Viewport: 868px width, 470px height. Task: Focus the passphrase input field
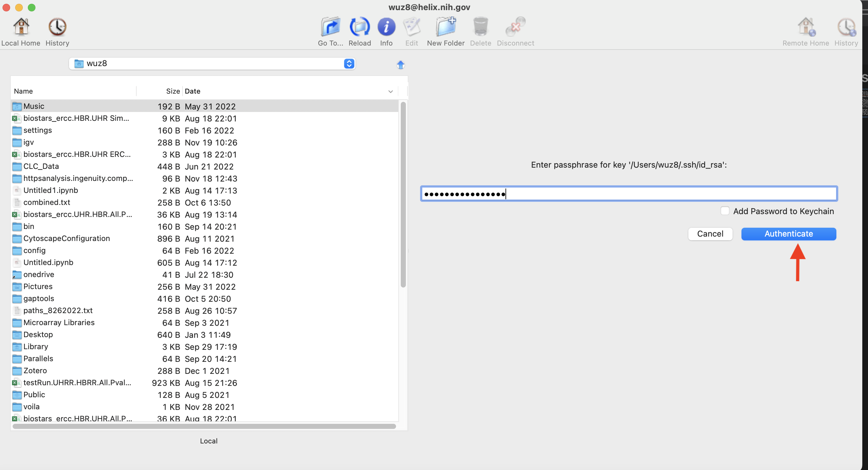[629, 194]
